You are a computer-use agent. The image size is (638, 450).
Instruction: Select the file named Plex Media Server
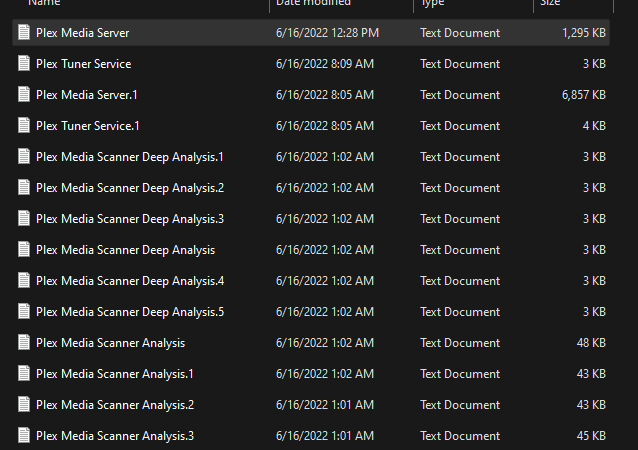tap(83, 33)
